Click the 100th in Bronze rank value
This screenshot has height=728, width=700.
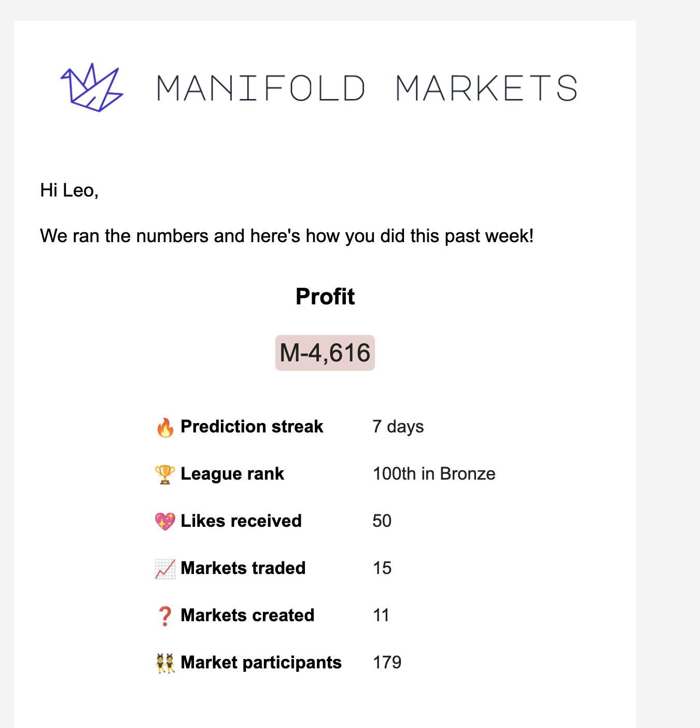[x=434, y=474]
